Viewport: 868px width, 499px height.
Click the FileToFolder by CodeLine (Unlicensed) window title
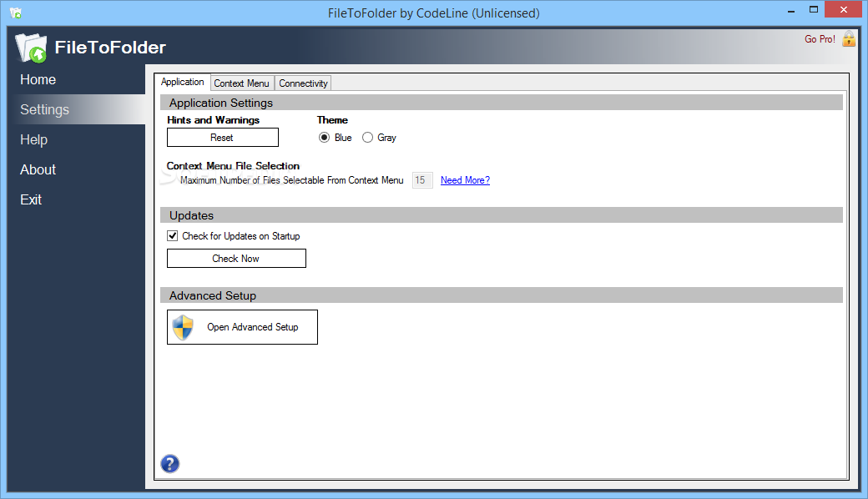tap(433, 13)
